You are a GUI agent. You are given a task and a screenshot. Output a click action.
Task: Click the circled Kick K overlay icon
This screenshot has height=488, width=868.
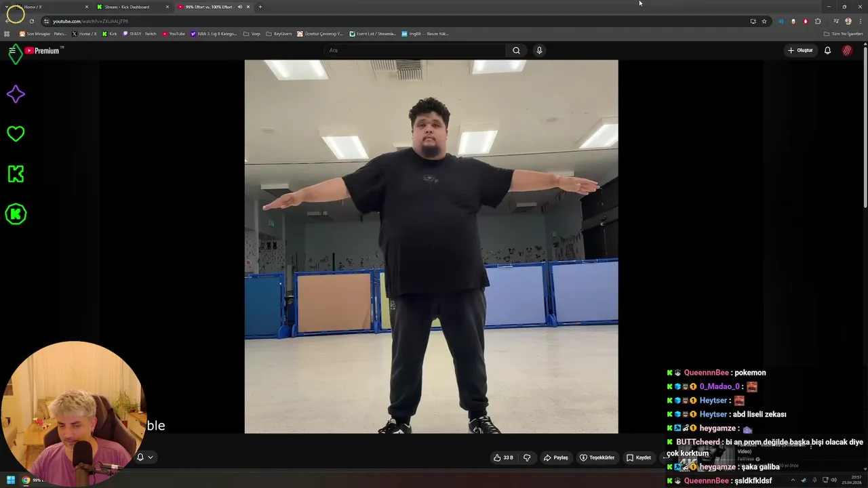click(16, 214)
